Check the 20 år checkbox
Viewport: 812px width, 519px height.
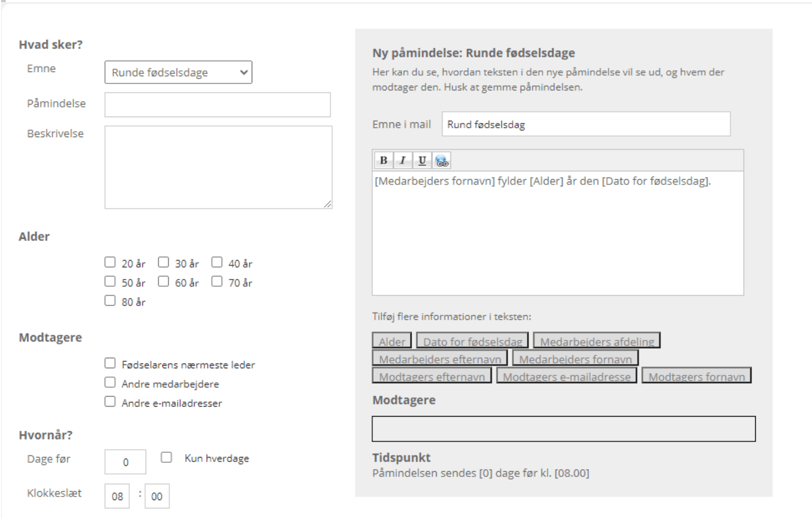(x=110, y=262)
